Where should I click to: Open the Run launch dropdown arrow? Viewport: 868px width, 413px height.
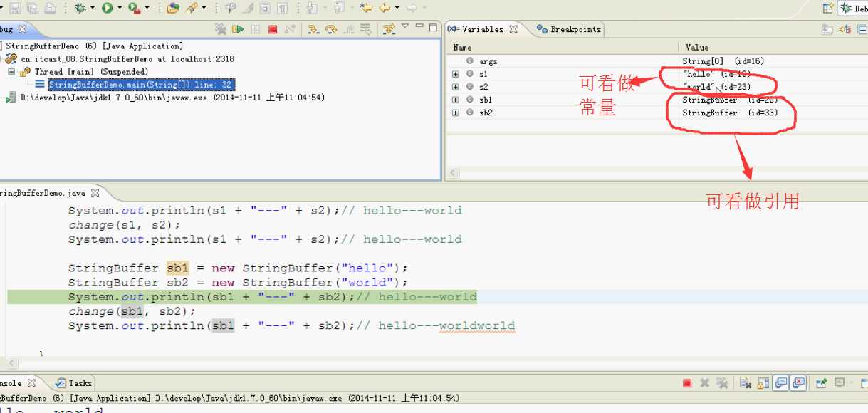pos(120,8)
